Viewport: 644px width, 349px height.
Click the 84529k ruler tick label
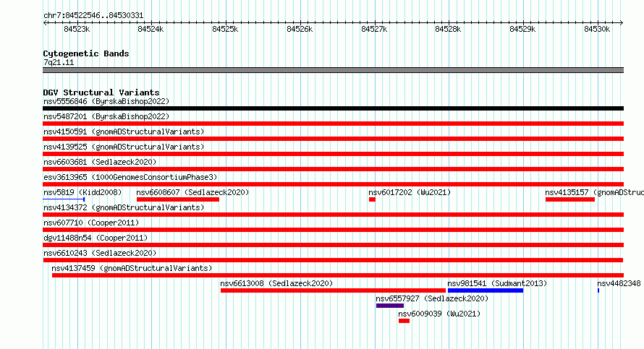[522, 29]
